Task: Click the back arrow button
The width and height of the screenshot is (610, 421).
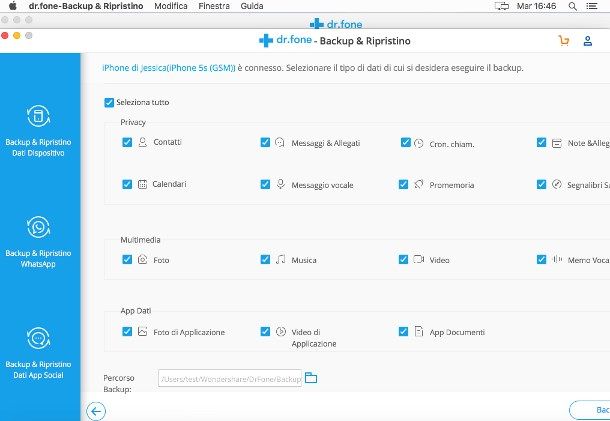Action: pyautogui.click(x=96, y=411)
